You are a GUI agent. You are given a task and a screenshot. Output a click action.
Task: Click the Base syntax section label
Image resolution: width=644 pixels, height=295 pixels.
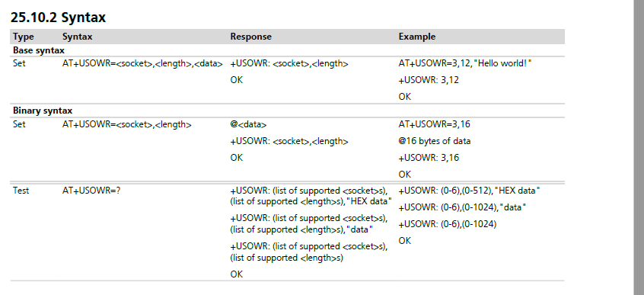[39, 50]
